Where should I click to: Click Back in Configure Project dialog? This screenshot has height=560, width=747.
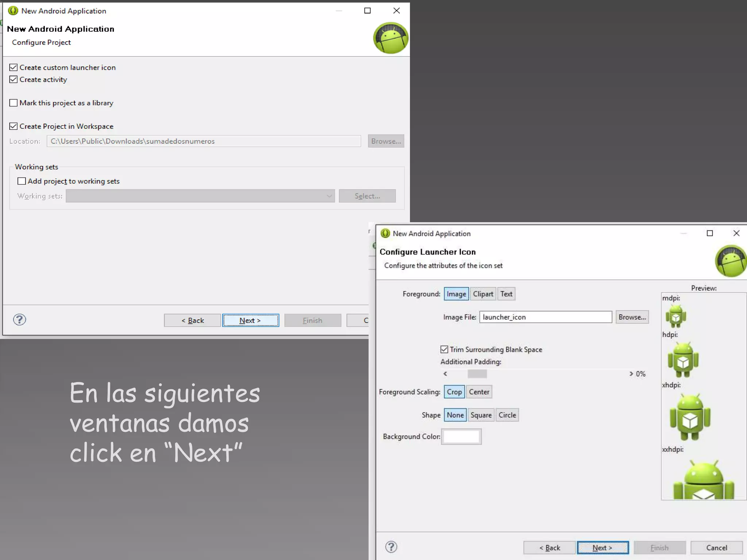tap(192, 320)
